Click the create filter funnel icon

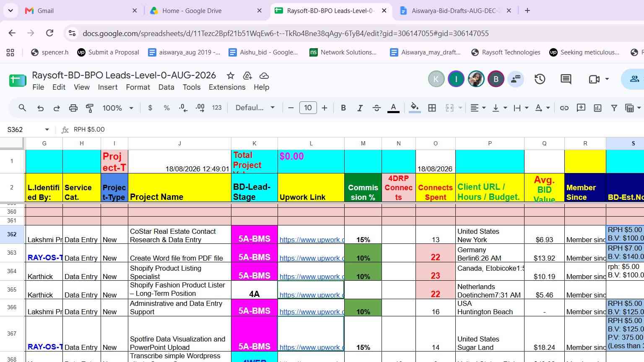point(614,108)
